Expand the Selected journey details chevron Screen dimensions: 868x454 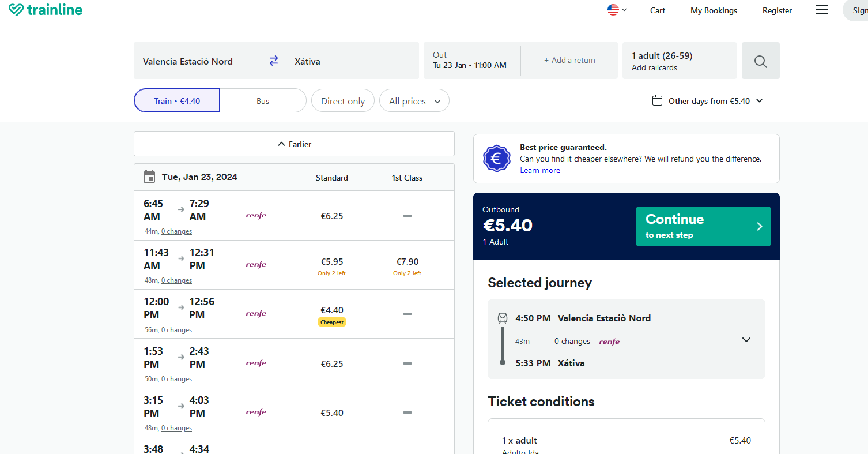[746, 340]
